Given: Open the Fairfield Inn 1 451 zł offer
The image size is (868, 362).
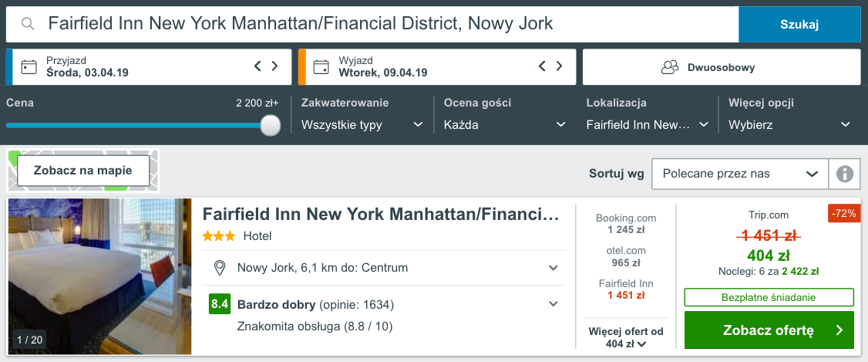Looking at the screenshot, I should click(626, 289).
